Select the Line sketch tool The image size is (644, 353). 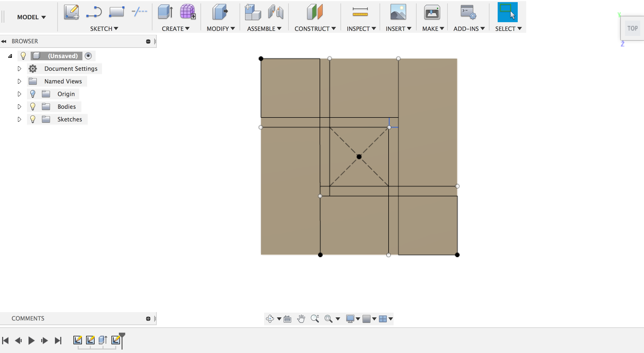94,12
